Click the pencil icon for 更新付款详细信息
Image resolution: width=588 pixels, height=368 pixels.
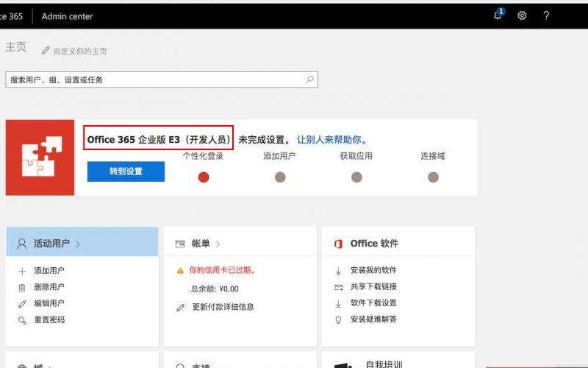[x=180, y=308]
